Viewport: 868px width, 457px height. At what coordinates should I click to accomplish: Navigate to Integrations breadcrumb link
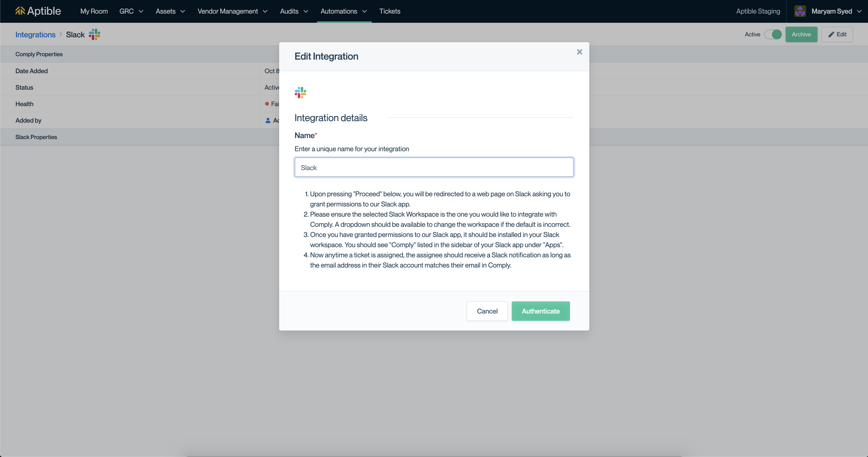pos(35,34)
